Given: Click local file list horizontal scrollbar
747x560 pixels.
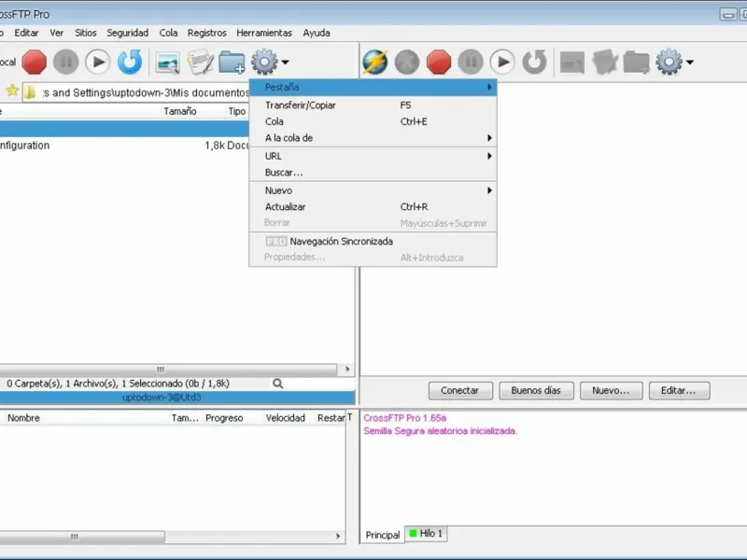Looking at the screenshot, I should tap(169, 370).
